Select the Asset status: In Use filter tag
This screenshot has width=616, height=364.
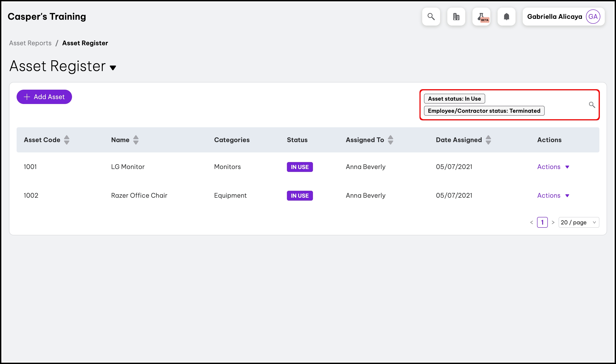tap(454, 99)
